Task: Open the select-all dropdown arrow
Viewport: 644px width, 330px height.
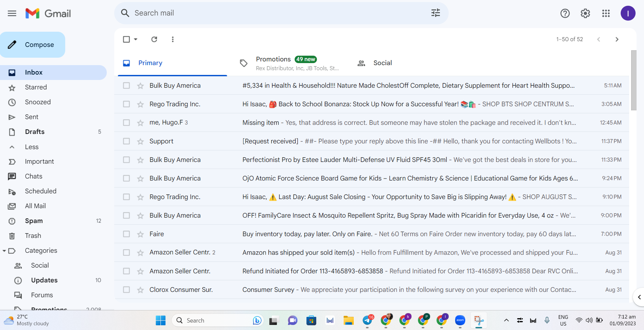Action: tap(136, 39)
